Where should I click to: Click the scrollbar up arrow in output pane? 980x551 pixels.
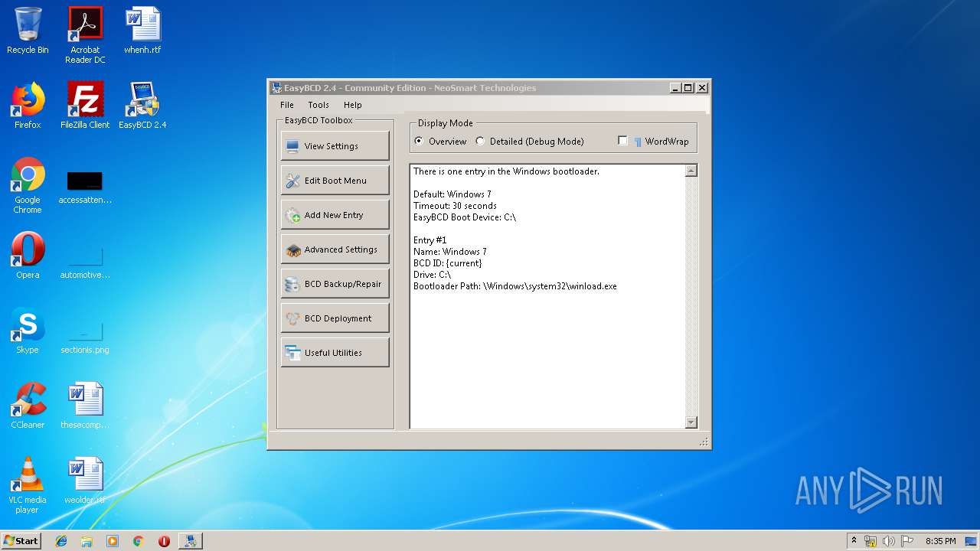tap(691, 171)
